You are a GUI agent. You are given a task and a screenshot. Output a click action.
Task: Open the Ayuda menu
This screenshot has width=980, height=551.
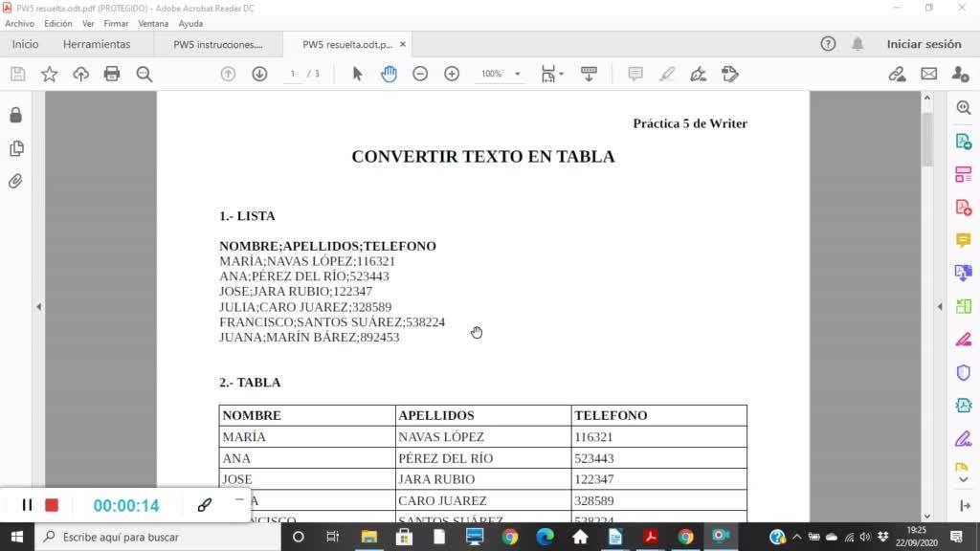click(190, 24)
